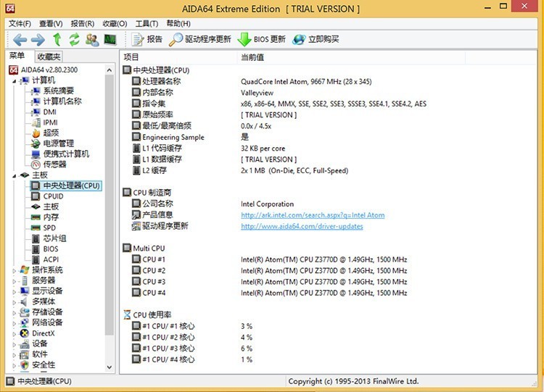Open the 文件(F) menu
This screenshot has width=544, height=392.
[20, 24]
